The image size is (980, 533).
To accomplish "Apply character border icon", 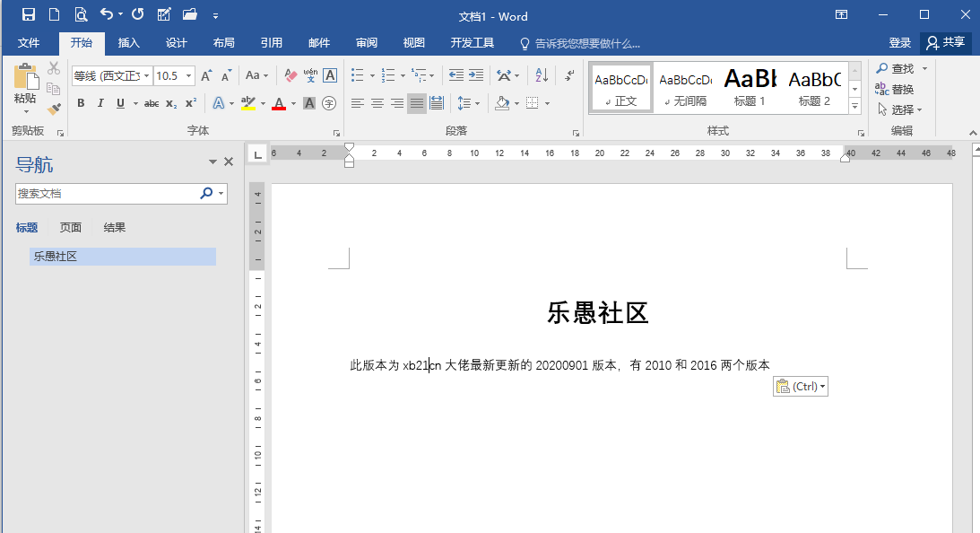I will coord(330,75).
